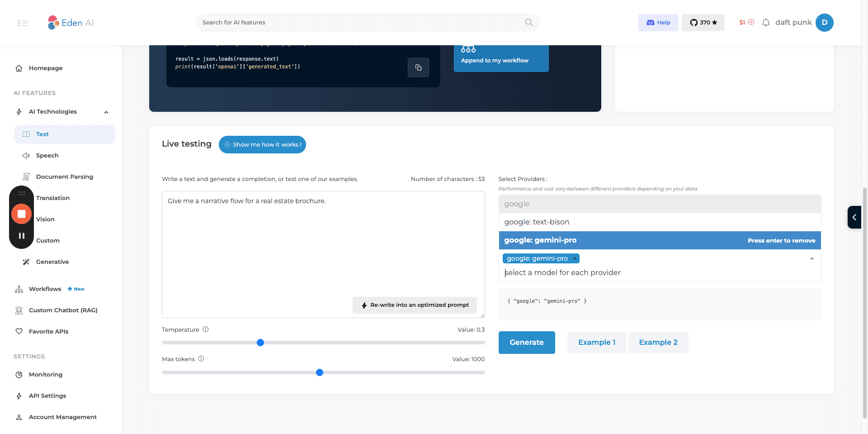
Task: Open the Text feature
Action: click(x=65, y=134)
